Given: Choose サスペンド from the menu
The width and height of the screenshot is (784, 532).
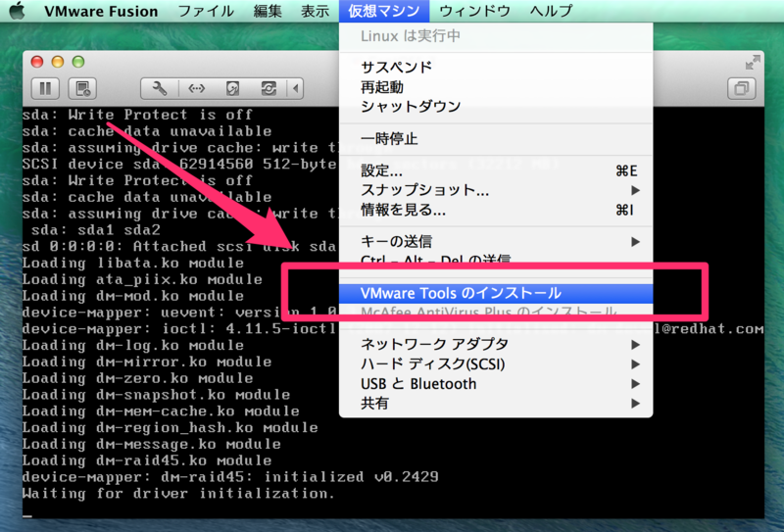Looking at the screenshot, I should (496, 67).
